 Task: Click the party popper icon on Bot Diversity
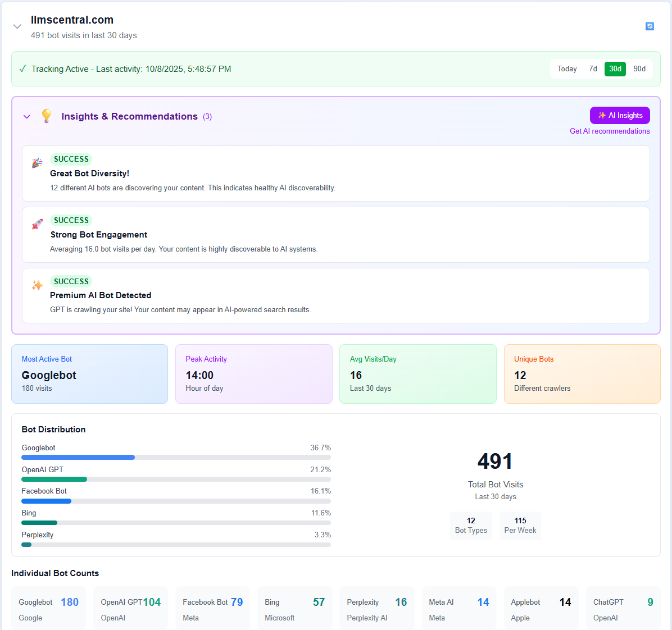[37, 163]
